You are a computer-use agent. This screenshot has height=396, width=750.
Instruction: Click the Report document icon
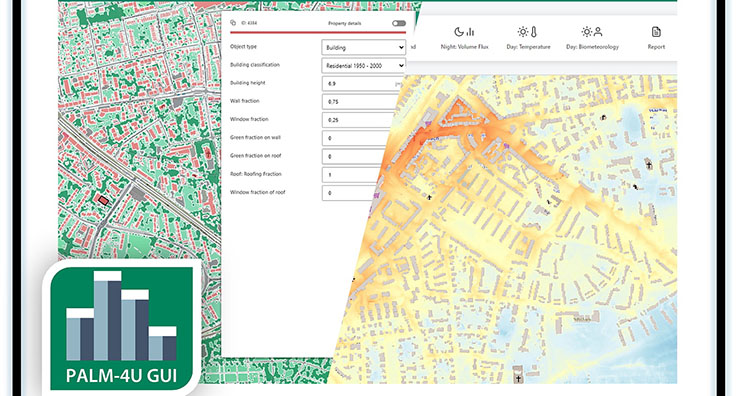click(x=656, y=32)
